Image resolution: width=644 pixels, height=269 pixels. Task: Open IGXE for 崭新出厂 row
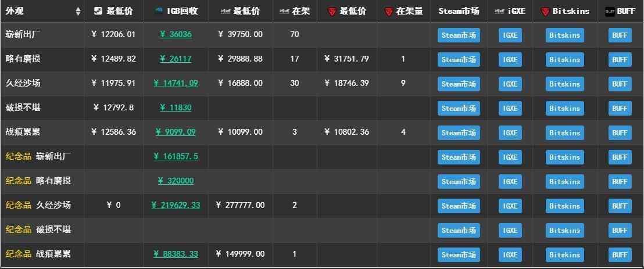(510, 35)
